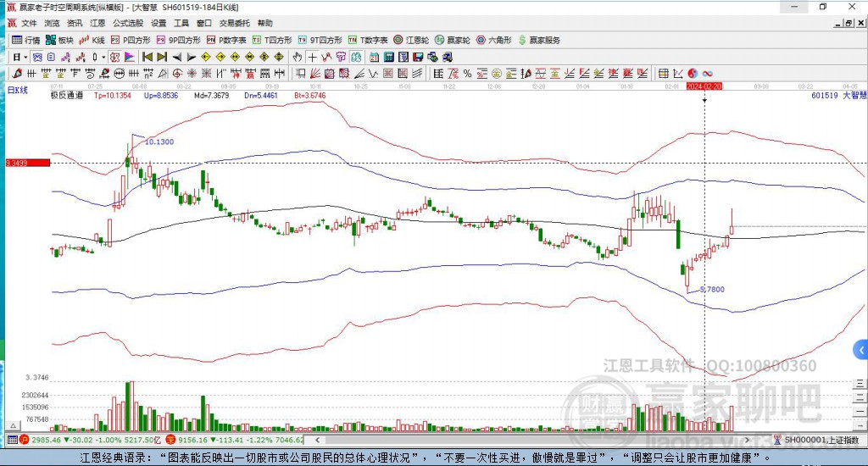This screenshot has width=868, height=466.
Task: Open the 交易委托 menu
Action: coord(234,23)
